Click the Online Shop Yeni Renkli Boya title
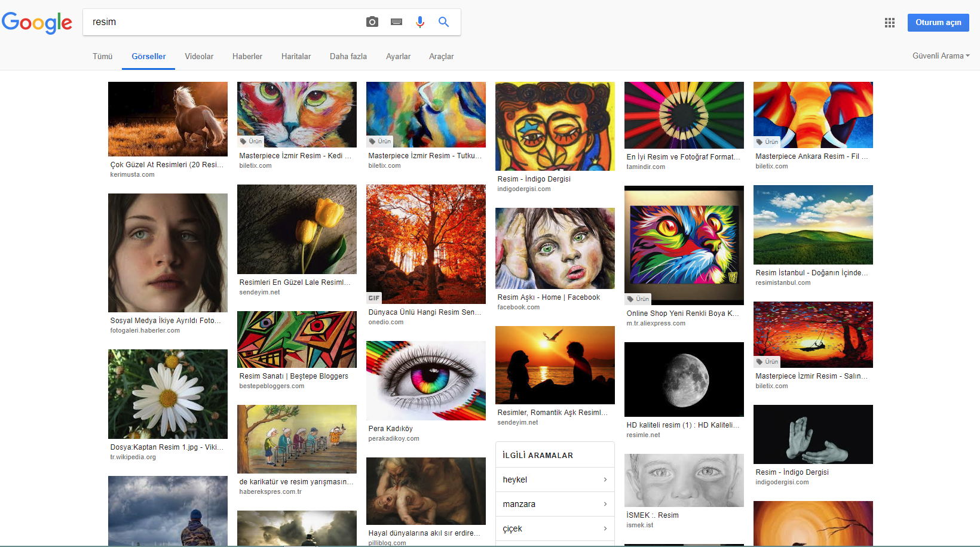980x547 pixels. pos(683,314)
